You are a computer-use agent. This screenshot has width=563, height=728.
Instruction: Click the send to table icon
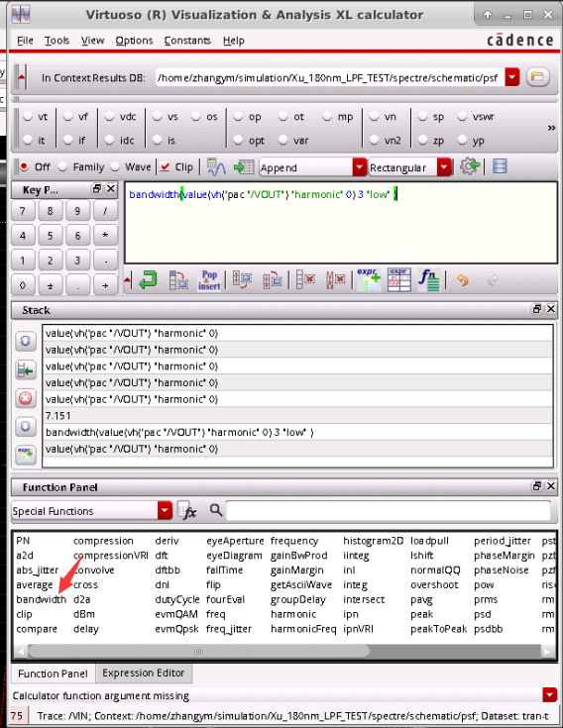pyautogui.click(x=244, y=167)
